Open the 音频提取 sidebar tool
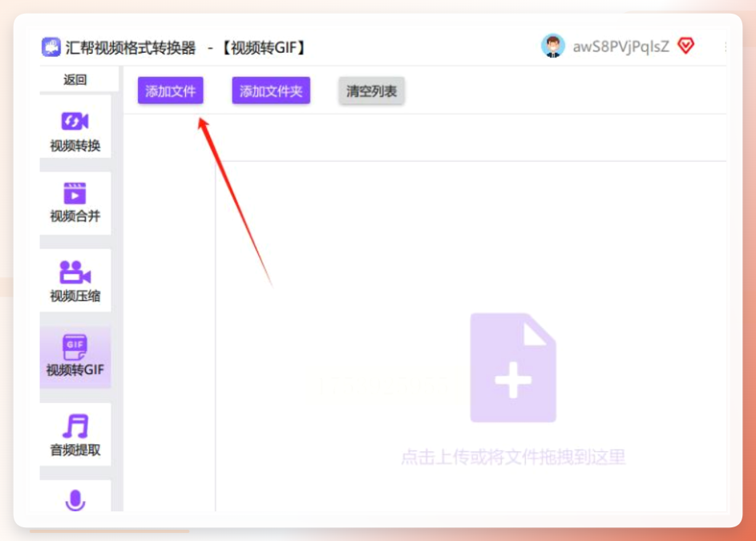The width and height of the screenshot is (756, 541). (75, 434)
